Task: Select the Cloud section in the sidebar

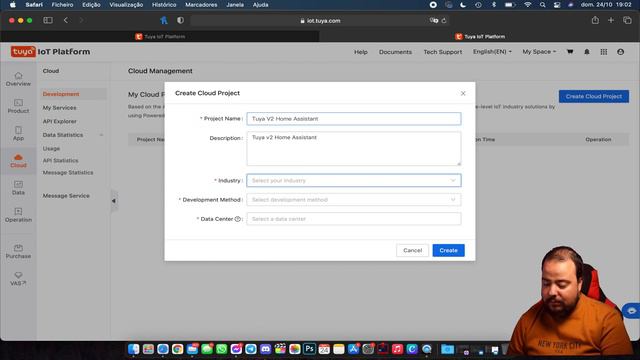Action: pos(18,161)
